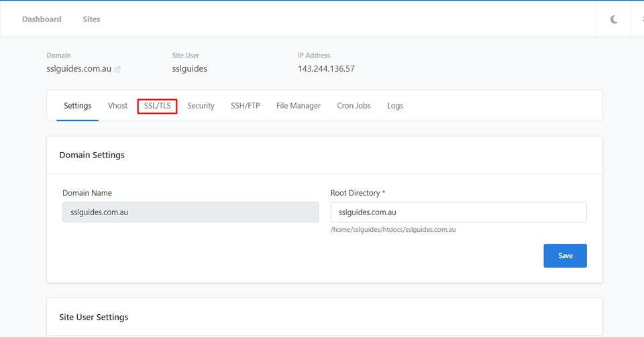Click the Domain Settings heading
This screenshot has height=337, width=644.
tap(92, 155)
